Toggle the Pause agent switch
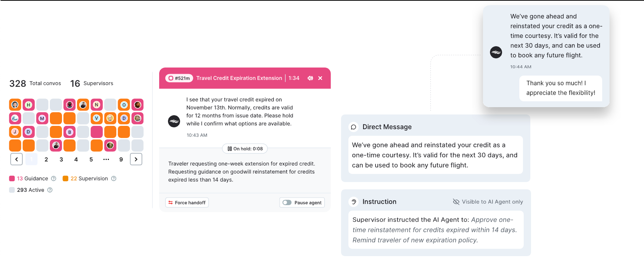Viewport: 644px width, 262px height. (x=287, y=203)
